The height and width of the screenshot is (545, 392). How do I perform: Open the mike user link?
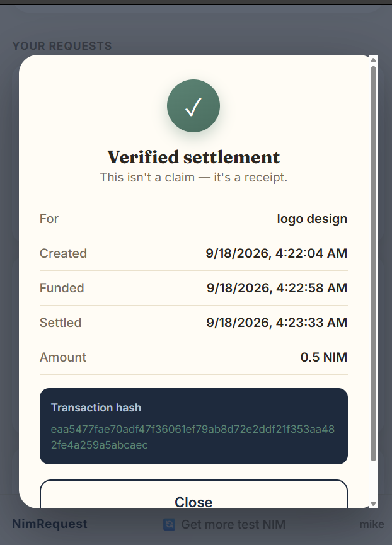pyautogui.click(x=372, y=524)
